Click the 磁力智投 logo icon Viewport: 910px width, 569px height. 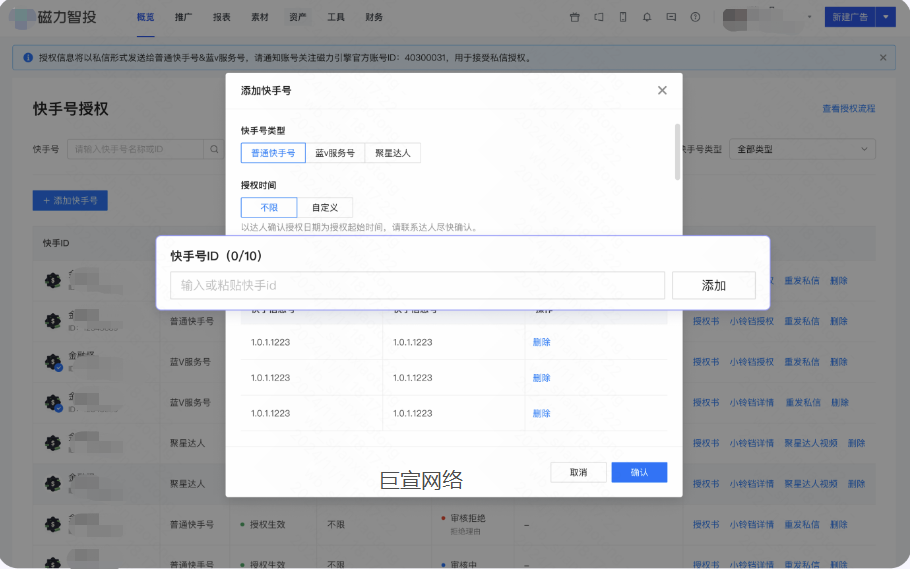pyautogui.click(x=22, y=17)
